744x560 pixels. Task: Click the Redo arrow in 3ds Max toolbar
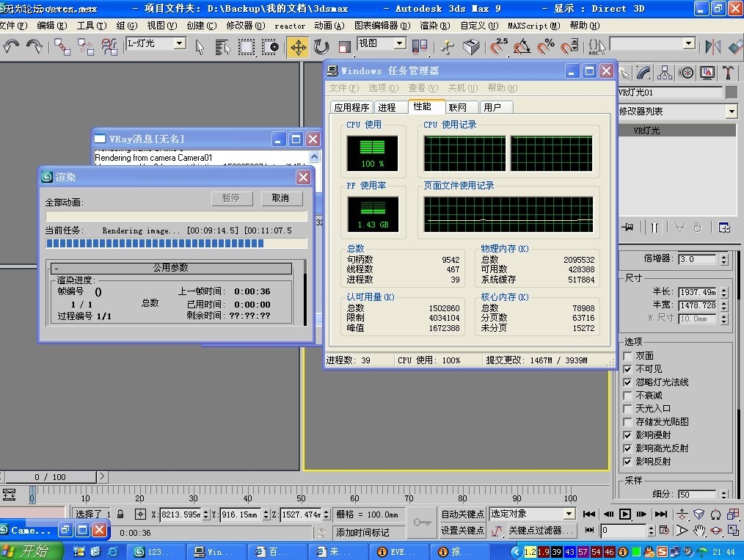click(34, 46)
